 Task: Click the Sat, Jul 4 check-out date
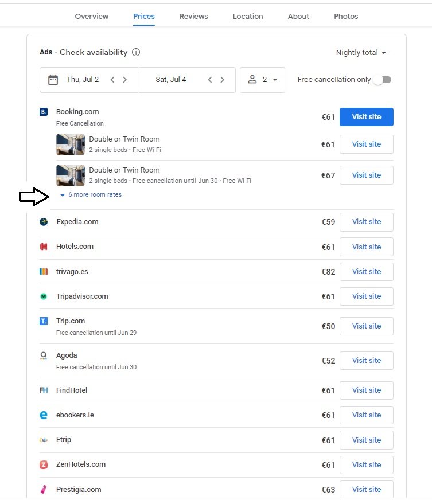pos(171,79)
